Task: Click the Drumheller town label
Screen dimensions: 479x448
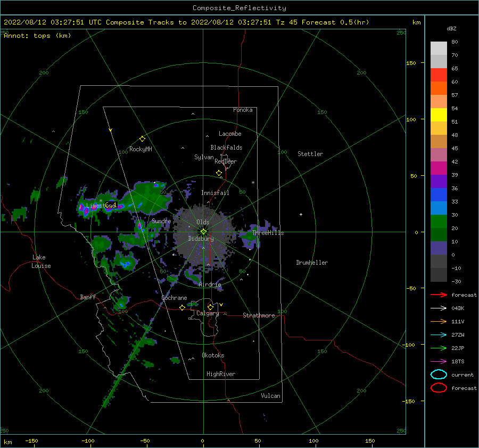Action: pyautogui.click(x=312, y=263)
